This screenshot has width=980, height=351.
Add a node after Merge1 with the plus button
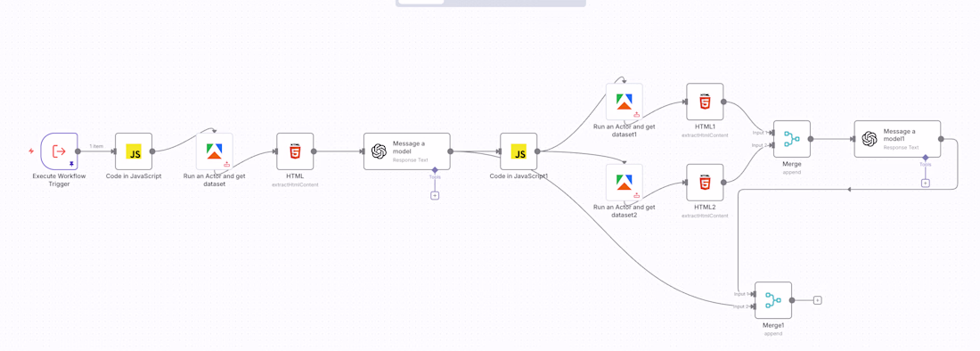click(818, 300)
